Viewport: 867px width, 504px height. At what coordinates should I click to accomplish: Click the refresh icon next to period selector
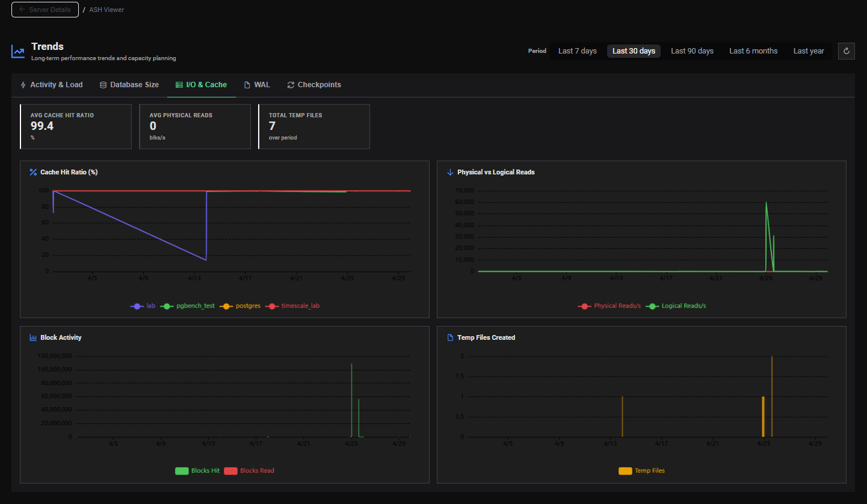847,51
